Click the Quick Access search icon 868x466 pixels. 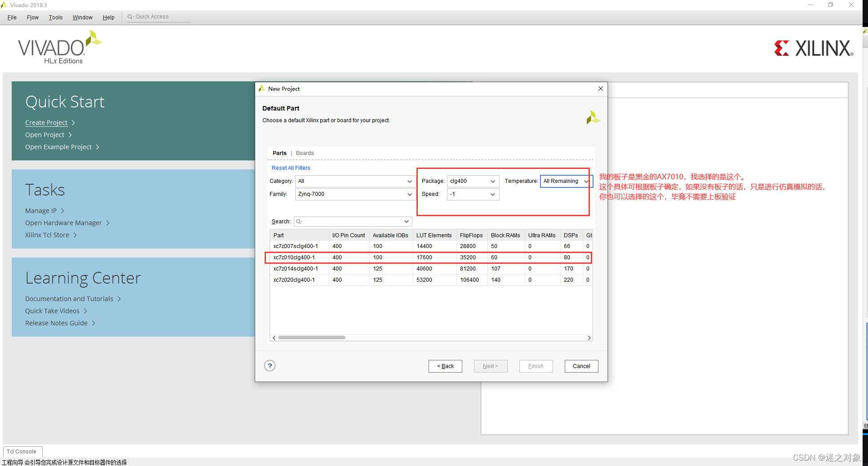click(x=130, y=17)
